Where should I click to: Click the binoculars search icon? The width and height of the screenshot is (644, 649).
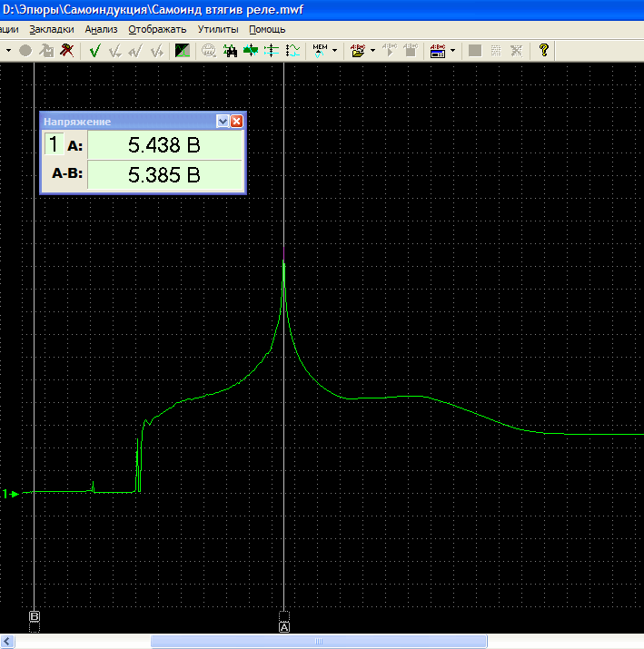pos(230,51)
